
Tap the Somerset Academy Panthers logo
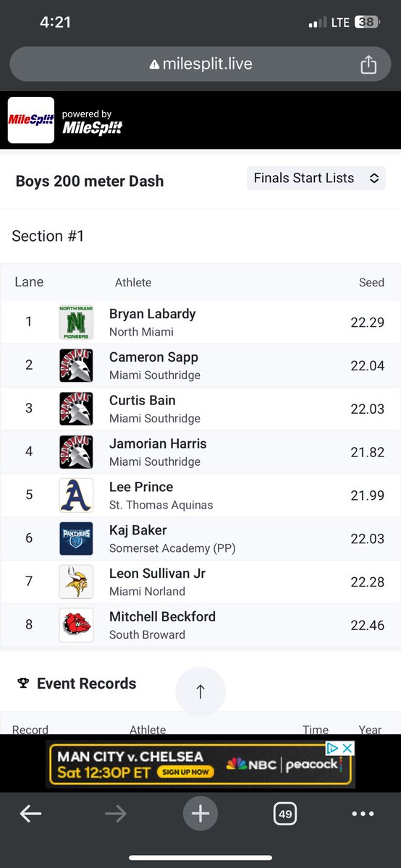tap(76, 538)
